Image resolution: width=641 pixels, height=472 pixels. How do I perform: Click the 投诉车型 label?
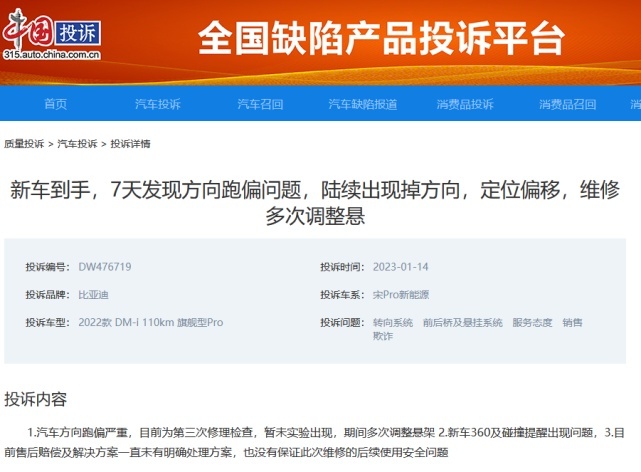pyautogui.click(x=47, y=322)
